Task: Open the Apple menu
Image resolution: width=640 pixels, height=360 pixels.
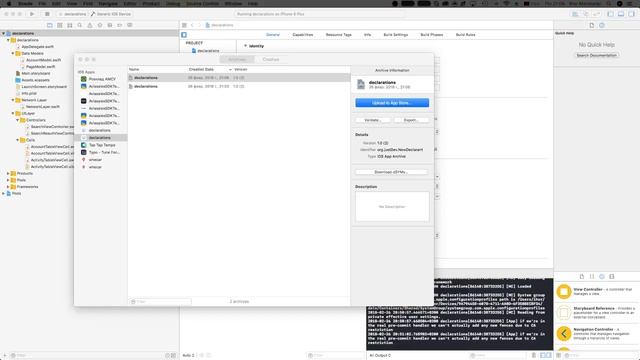Action: point(9,4)
